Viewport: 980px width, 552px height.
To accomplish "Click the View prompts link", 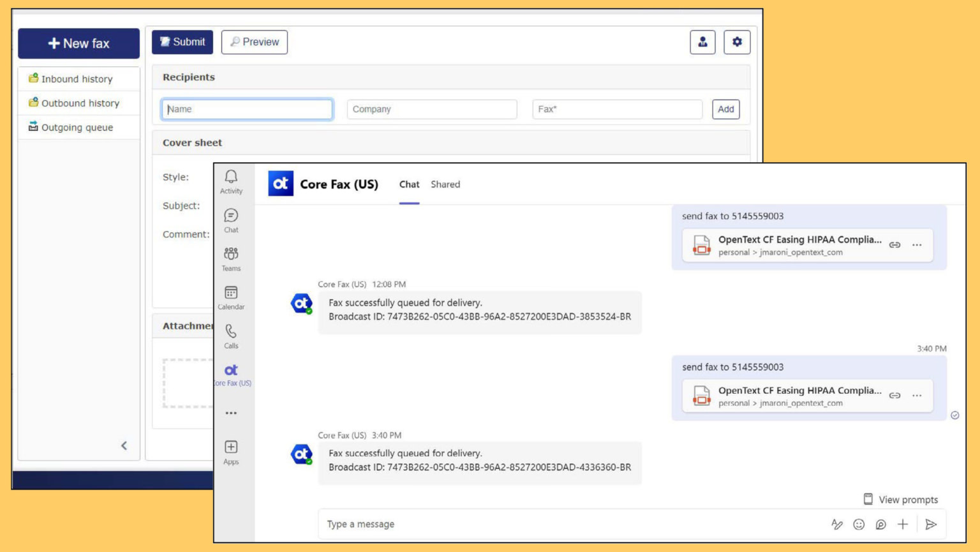I will (907, 500).
